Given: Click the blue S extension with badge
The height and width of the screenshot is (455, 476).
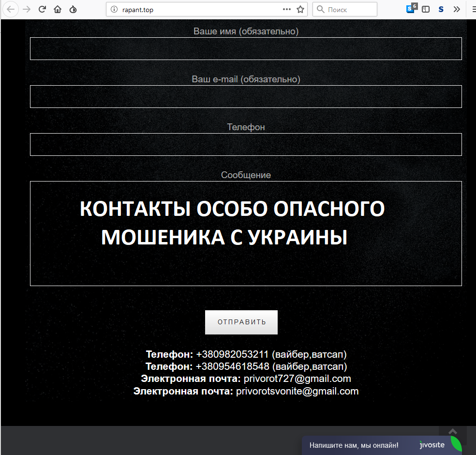Looking at the screenshot, I should click(x=411, y=9).
